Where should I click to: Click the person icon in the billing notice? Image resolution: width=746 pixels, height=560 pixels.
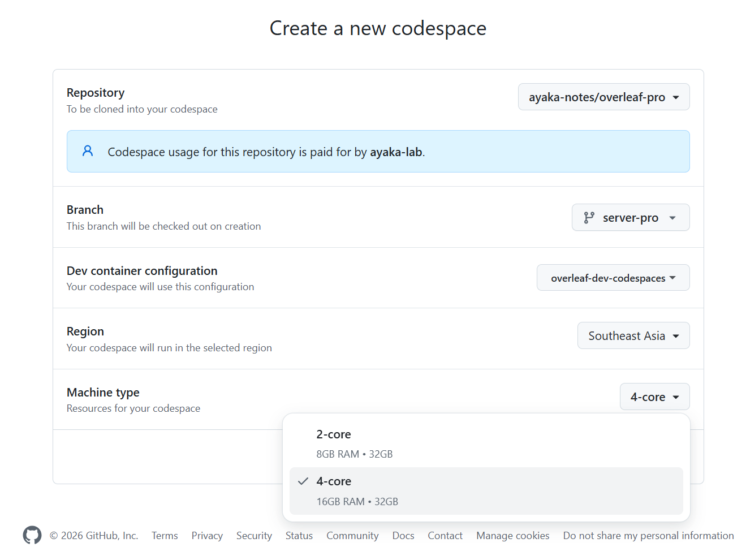click(x=88, y=151)
